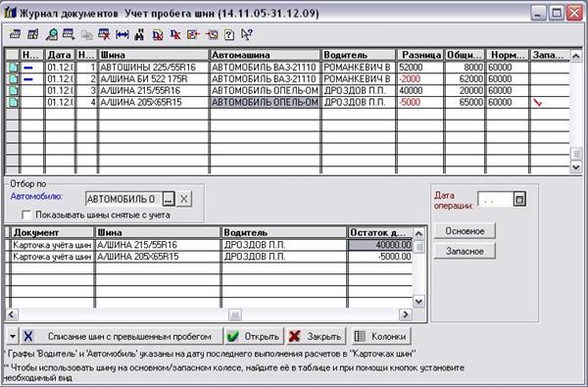Image resolution: width=588 pixels, height=387 pixels.
Task: Click the application icon in title bar
Action: (10, 13)
